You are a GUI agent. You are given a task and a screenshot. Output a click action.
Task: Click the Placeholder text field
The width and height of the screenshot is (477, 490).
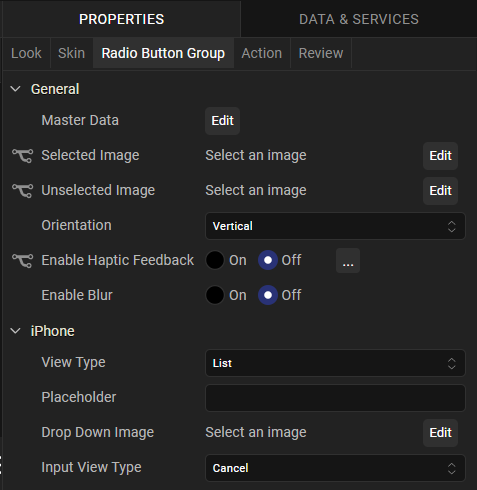[x=335, y=398]
